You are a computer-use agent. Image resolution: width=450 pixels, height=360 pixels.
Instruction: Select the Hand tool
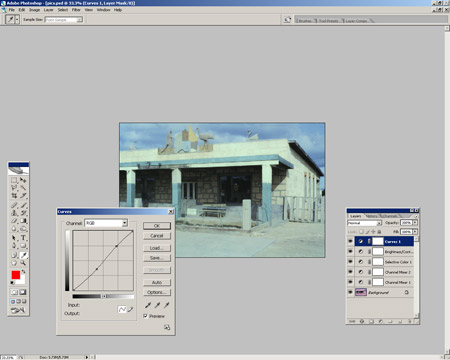[14, 263]
